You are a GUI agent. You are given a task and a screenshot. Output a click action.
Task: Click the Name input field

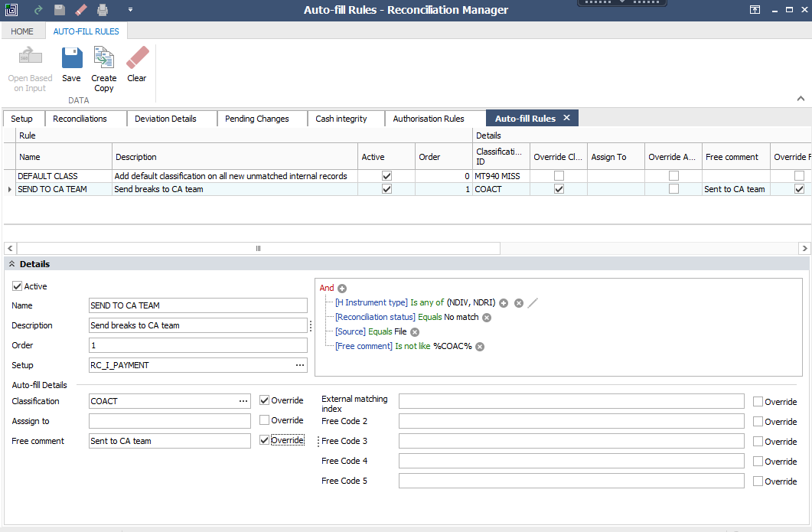[x=197, y=305]
